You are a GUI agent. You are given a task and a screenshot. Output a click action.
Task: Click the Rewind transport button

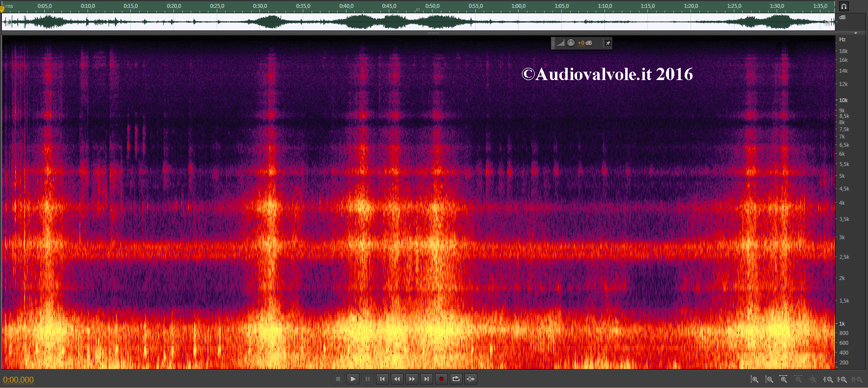397,379
